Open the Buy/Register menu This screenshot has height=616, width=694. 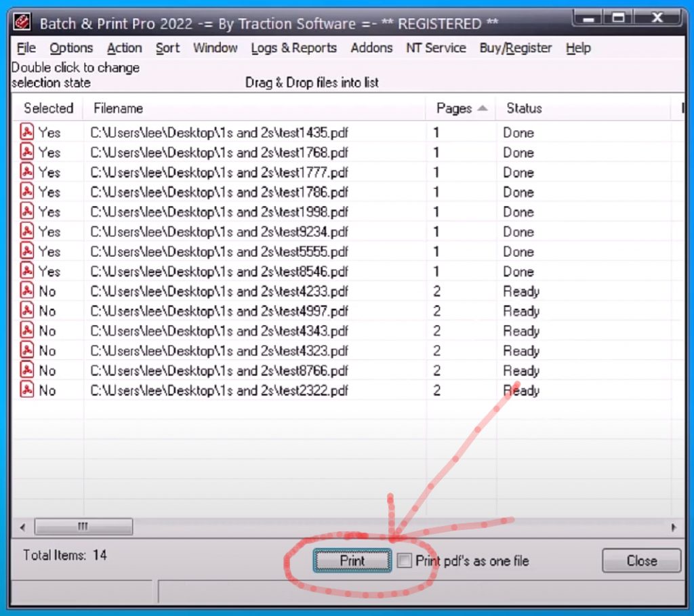pyautogui.click(x=515, y=48)
